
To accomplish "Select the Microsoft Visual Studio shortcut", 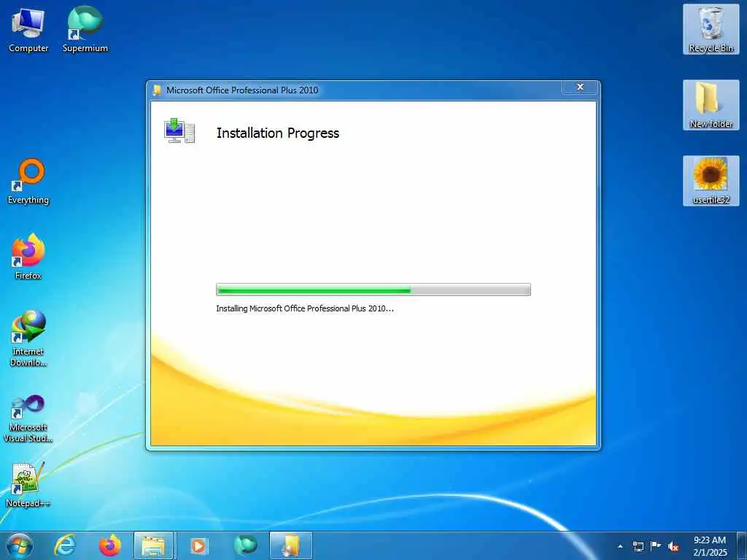I will (28, 419).
